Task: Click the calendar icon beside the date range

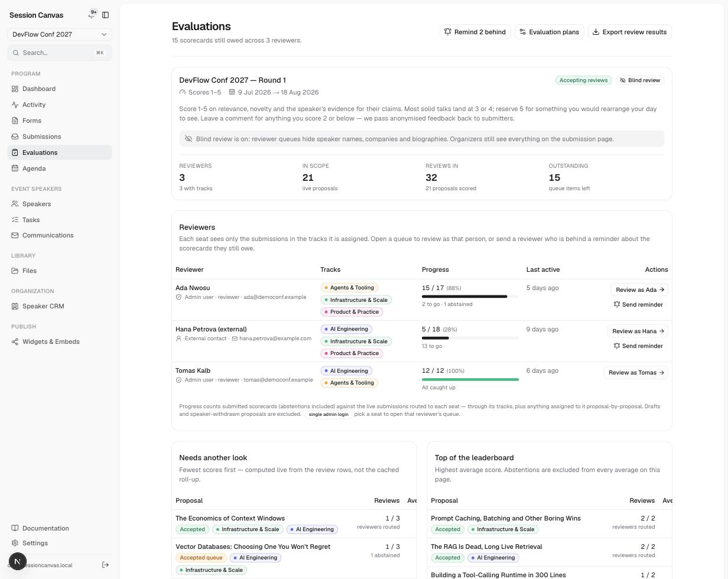Action: click(x=232, y=92)
